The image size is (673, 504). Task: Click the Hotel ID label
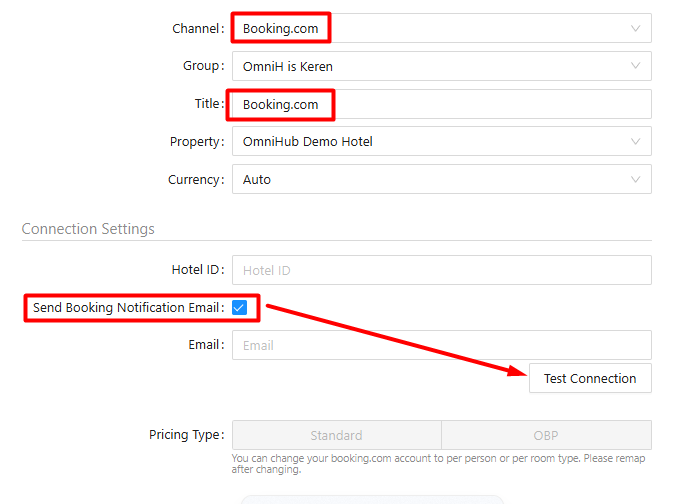[x=198, y=270]
